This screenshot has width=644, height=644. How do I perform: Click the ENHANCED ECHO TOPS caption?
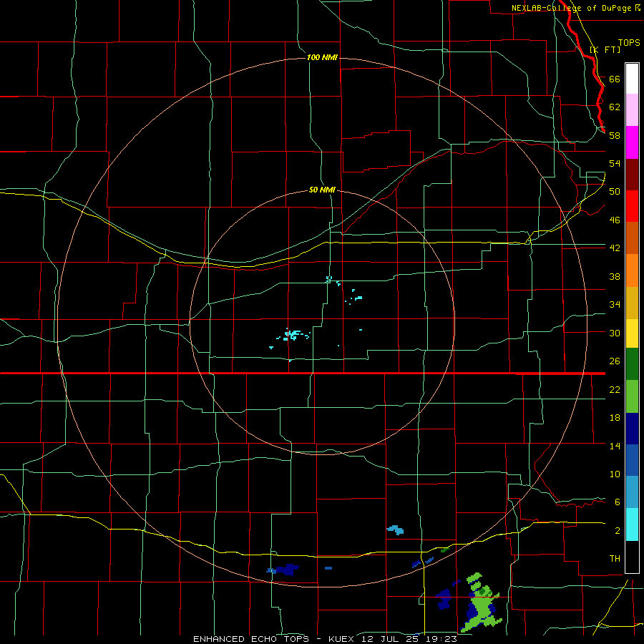point(251,639)
